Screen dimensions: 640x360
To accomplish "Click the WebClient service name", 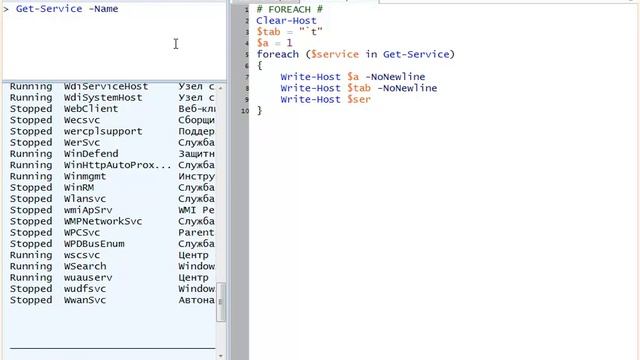I will click(91, 109).
